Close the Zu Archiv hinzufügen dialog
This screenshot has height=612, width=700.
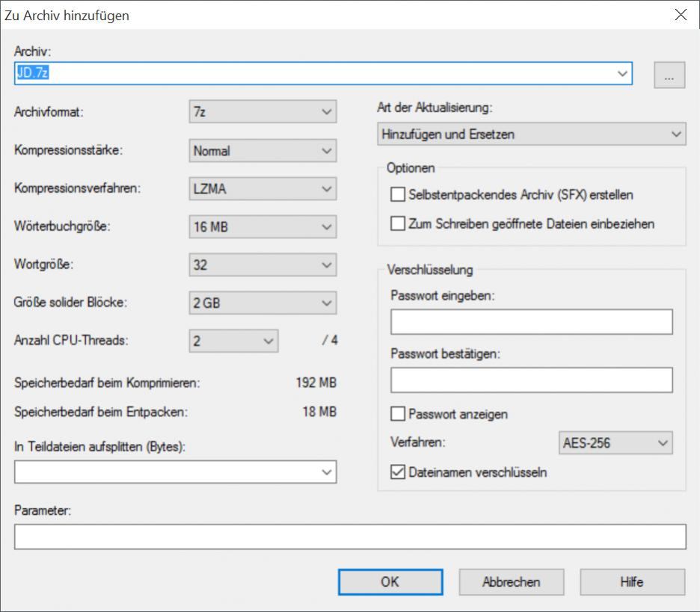(x=681, y=15)
